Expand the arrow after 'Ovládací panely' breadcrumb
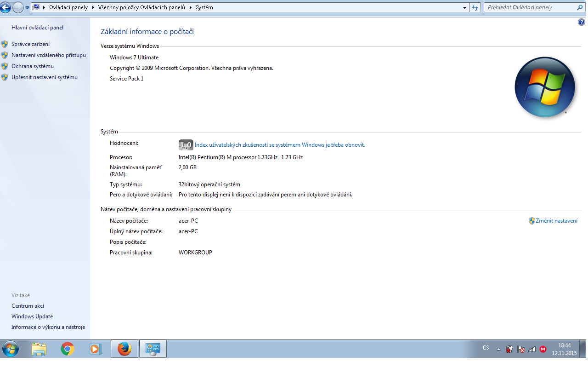The width and height of the screenshot is (588, 368). coord(93,7)
